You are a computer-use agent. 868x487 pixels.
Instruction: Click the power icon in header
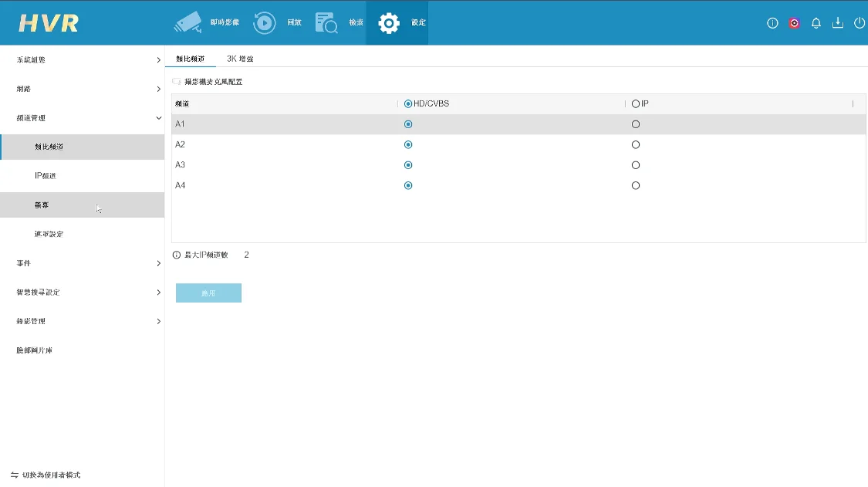[859, 23]
